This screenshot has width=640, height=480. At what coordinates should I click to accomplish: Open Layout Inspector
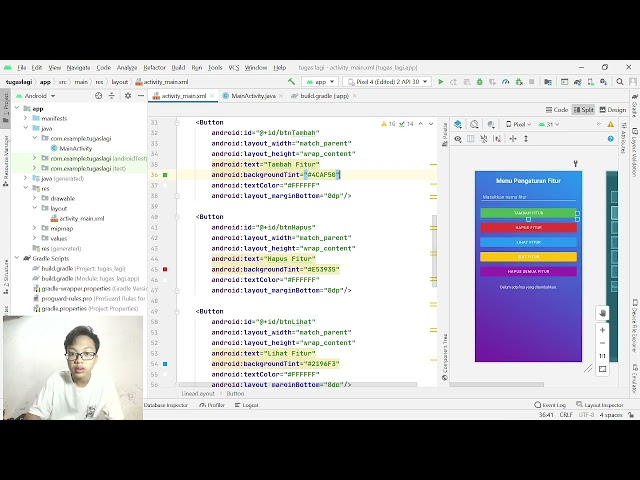coord(600,405)
